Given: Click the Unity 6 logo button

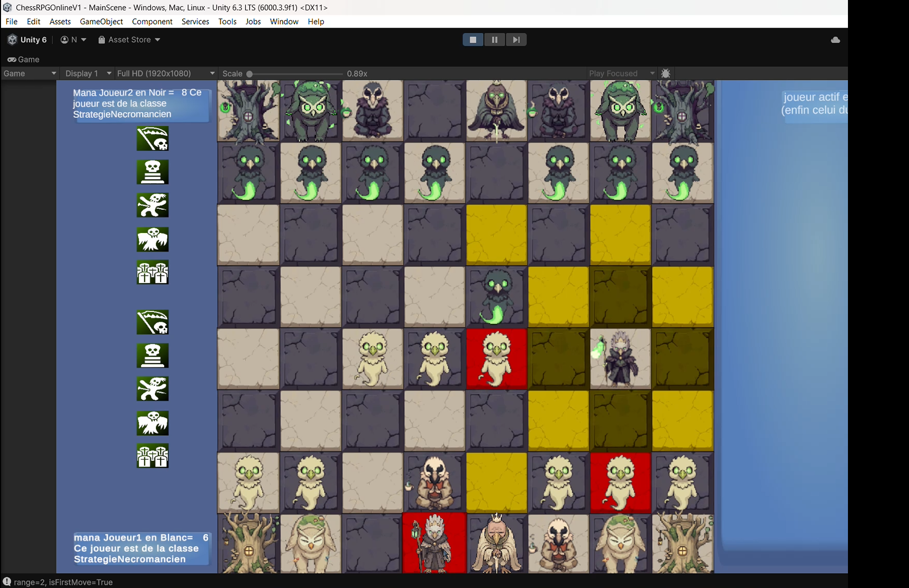Looking at the screenshot, I should [x=28, y=40].
